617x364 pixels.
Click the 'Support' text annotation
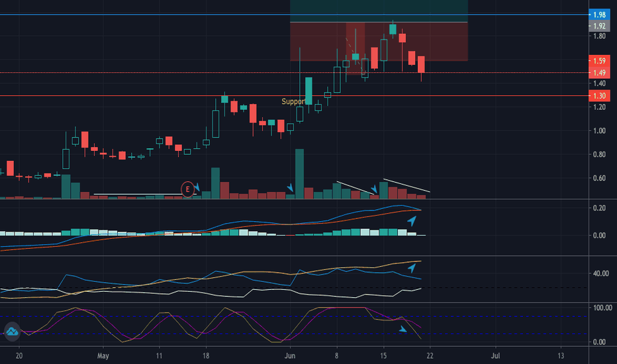pyautogui.click(x=293, y=101)
